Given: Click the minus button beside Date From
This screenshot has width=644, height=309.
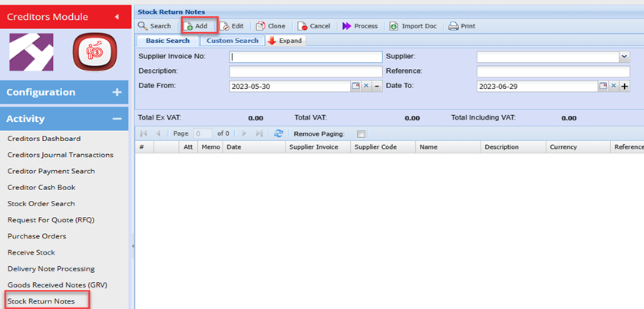Looking at the screenshot, I should pyautogui.click(x=377, y=86).
